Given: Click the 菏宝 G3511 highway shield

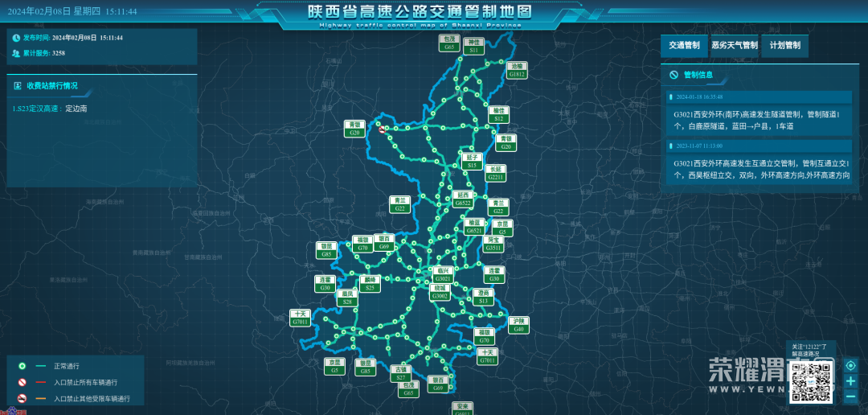Looking at the screenshot, I should 492,244.
